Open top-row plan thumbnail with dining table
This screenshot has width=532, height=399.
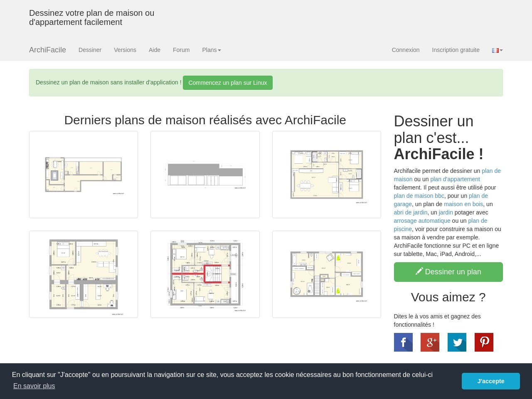(327, 175)
